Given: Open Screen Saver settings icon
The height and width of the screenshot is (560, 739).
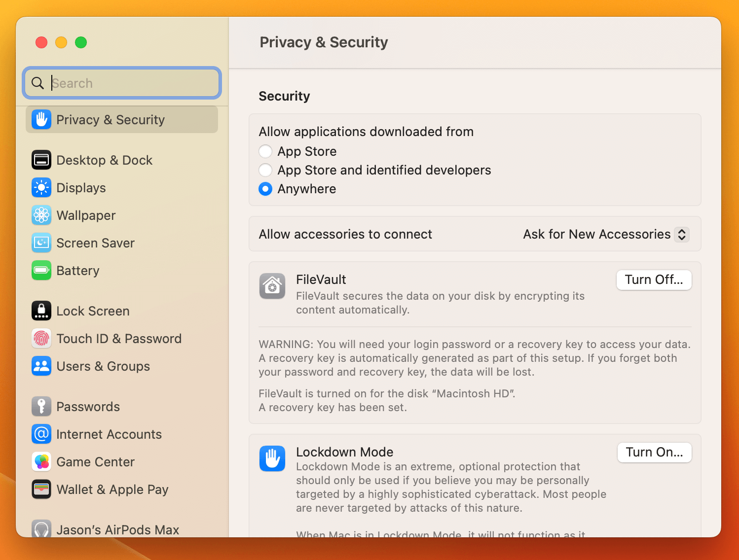Looking at the screenshot, I should [x=41, y=243].
